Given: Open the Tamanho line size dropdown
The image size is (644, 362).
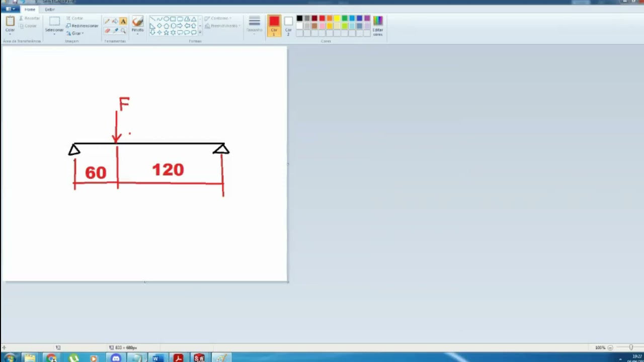Looking at the screenshot, I should pos(255,25).
